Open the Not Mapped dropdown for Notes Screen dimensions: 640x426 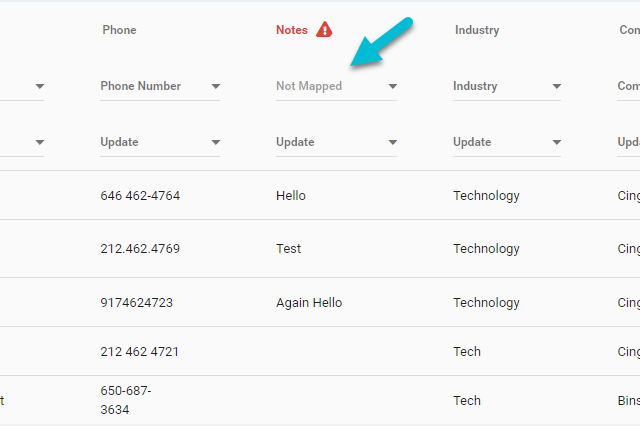coord(336,86)
